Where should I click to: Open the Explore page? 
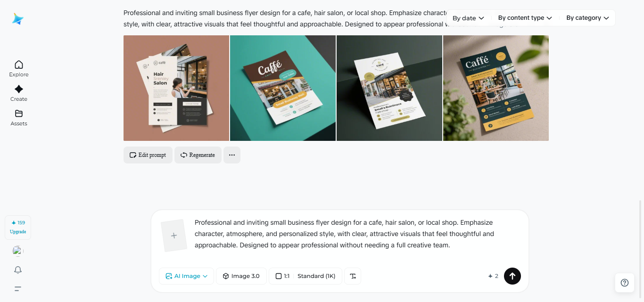[19, 69]
